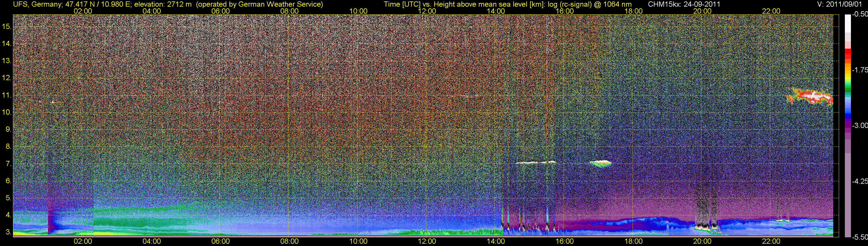
Task: Click the 02:00 label on the bottom time axis
Action: pyautogui.click(x=82, y=241)
